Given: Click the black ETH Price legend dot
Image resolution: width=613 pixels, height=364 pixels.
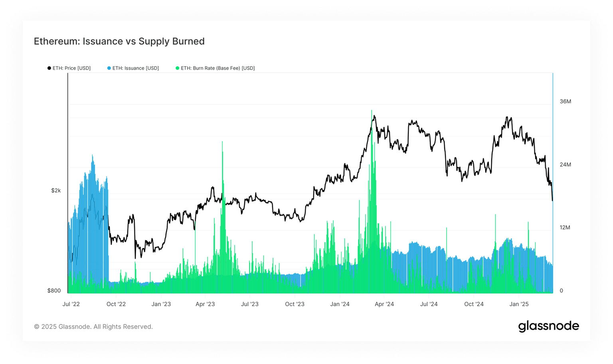Looking at the screenshot, I should click(x=49, y=68).
